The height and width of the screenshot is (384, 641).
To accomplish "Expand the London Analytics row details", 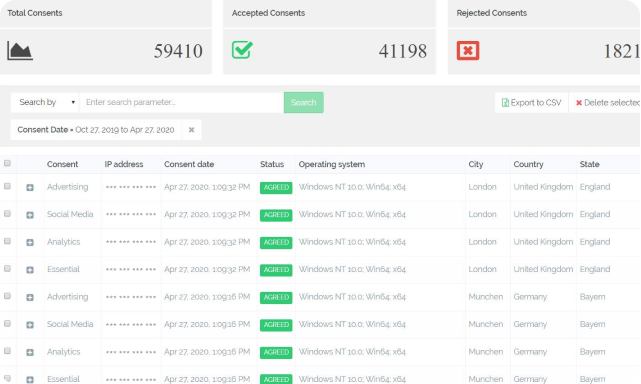I will [x=30, y=243].
